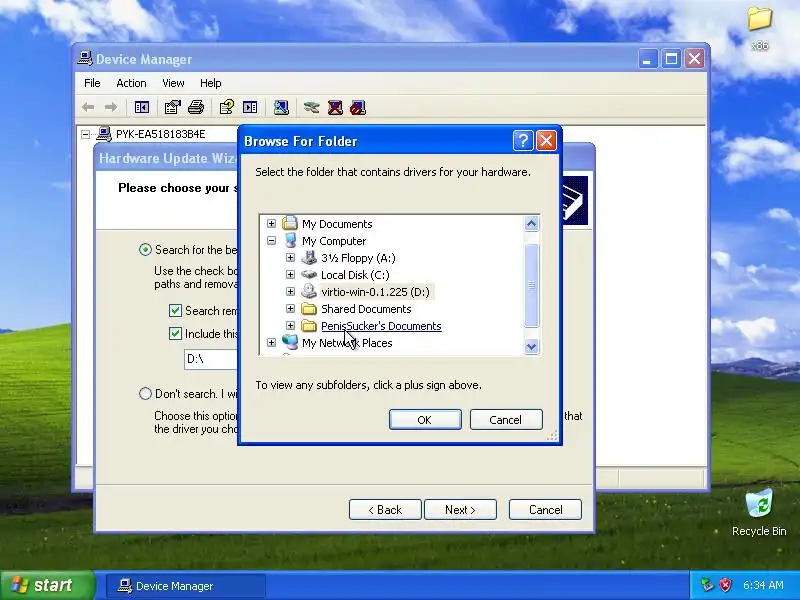Select the My Network Places icon
This screenshot has height=600, width=800.
point(290,342)
